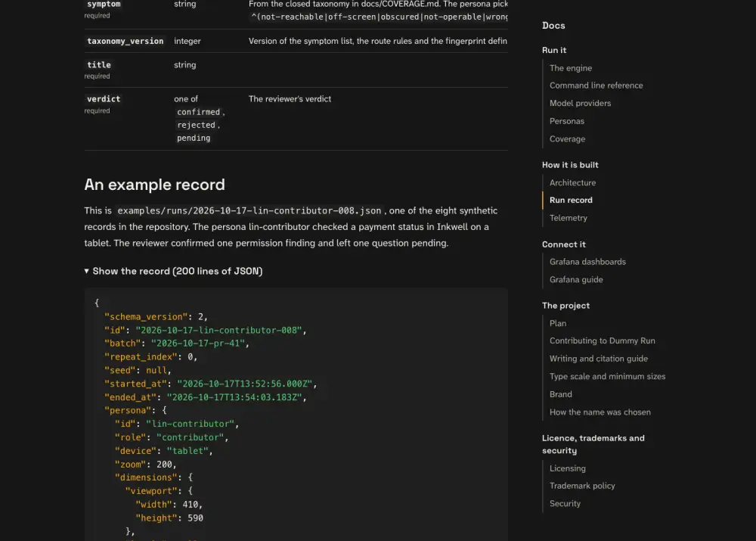Screen dimensions: 756x541
Task: Click the 'rejected' verdict value
Action: pyautogui.click(x=196, y=125)
